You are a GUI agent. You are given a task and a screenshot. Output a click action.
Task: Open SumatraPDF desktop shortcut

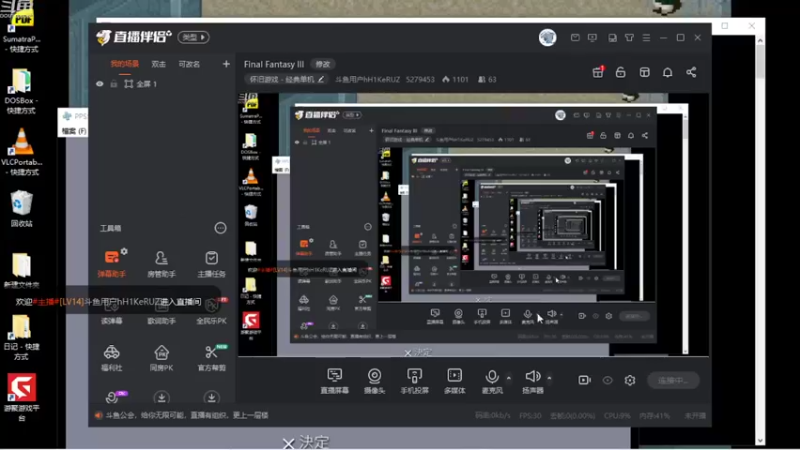point(21,28)
